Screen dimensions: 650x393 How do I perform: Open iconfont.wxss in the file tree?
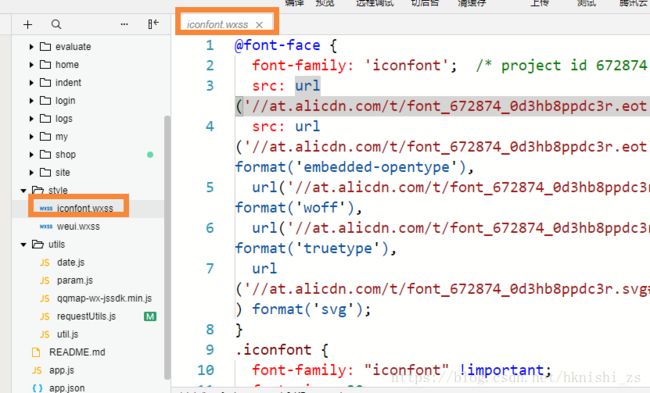[85, 208]
